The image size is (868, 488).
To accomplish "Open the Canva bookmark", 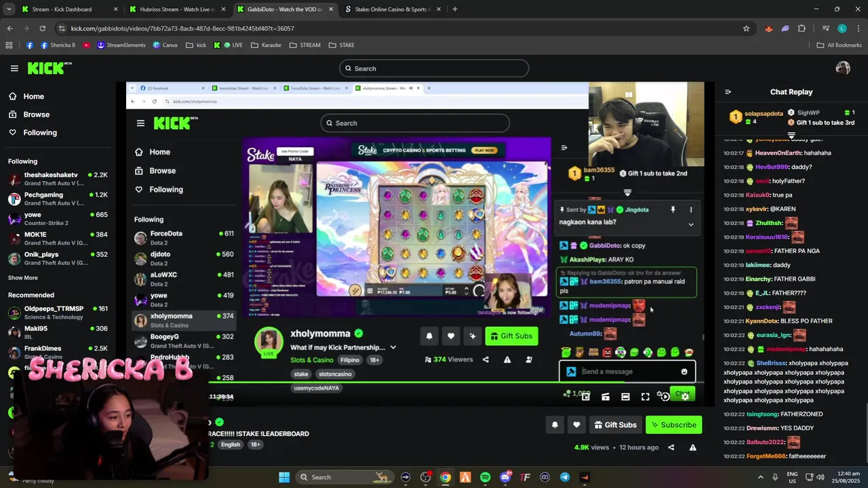I will coord(165,45).
